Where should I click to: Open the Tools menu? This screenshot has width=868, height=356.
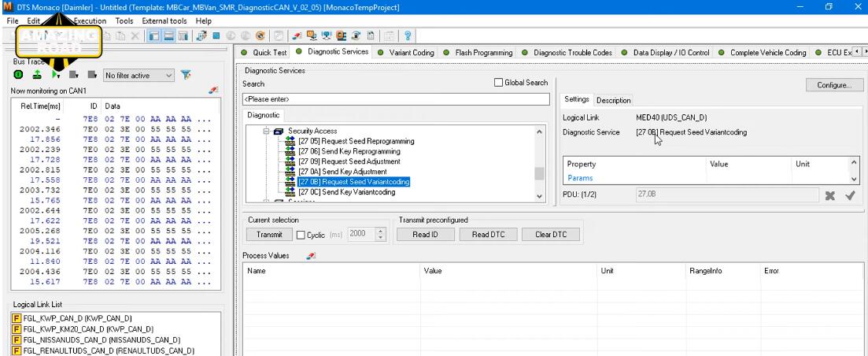pos(124,20)
